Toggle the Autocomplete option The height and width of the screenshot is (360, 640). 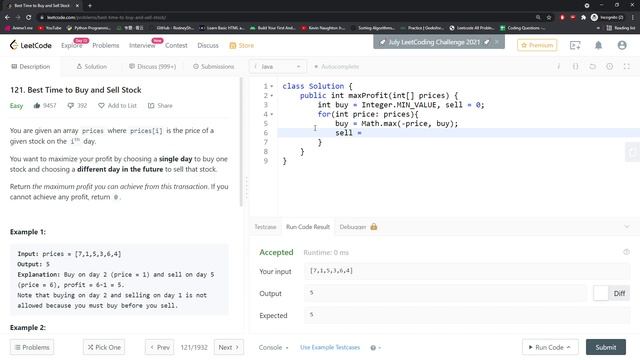pyautogui.click(x=336, y=67)
